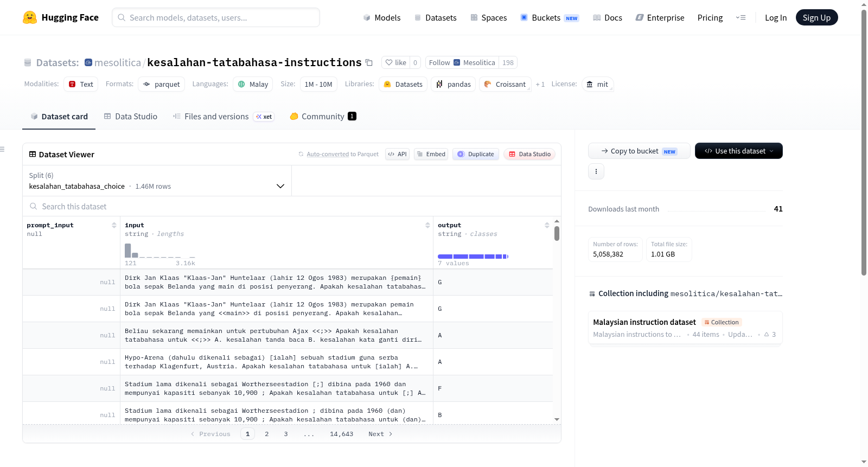Open the navigation overflow menu icon

741,17
